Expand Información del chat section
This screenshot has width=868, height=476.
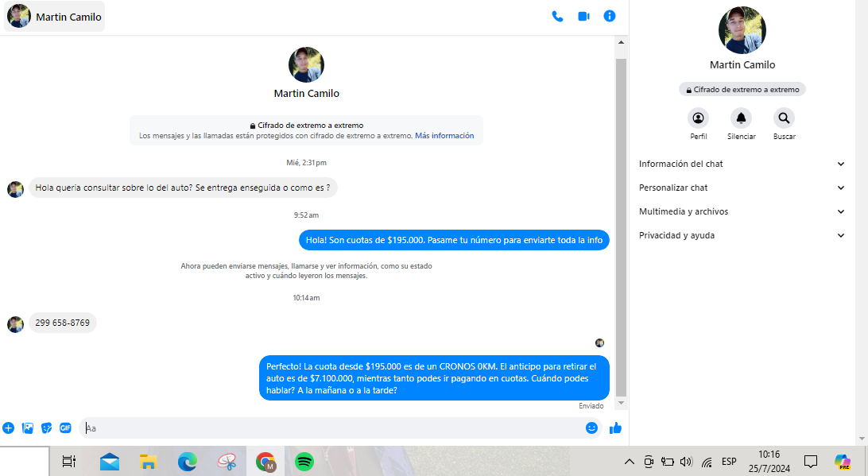tap(742, 164)
